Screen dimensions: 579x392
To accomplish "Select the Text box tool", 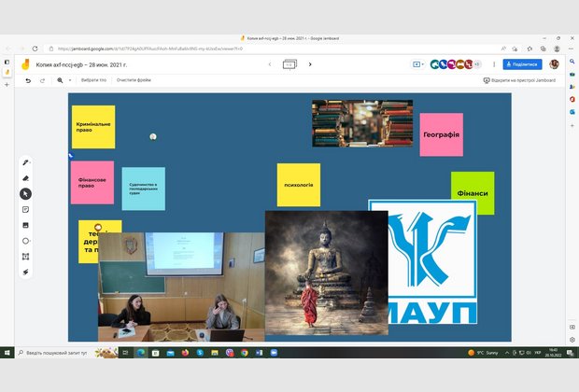I will pos(26,257).
